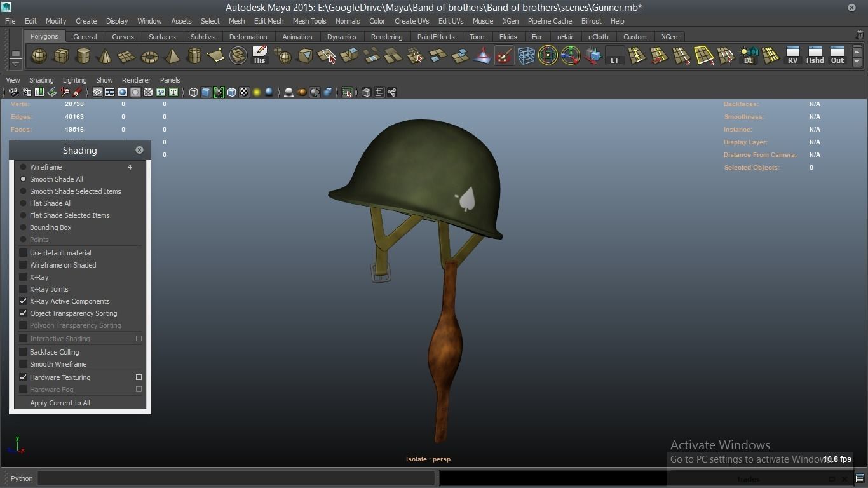Create a polygon cylinder from the shelf
868x488 pixels.
click(83, 56)
